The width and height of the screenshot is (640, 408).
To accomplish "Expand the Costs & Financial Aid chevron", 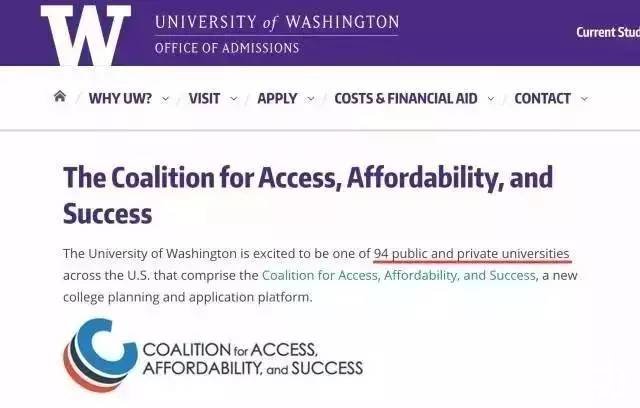I will (491, 98).
